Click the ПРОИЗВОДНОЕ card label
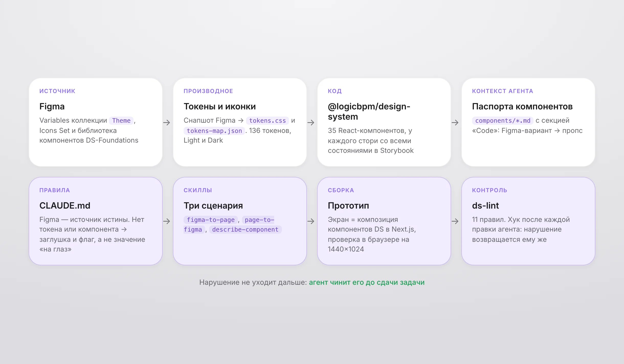624x364 pixels. 208,91
